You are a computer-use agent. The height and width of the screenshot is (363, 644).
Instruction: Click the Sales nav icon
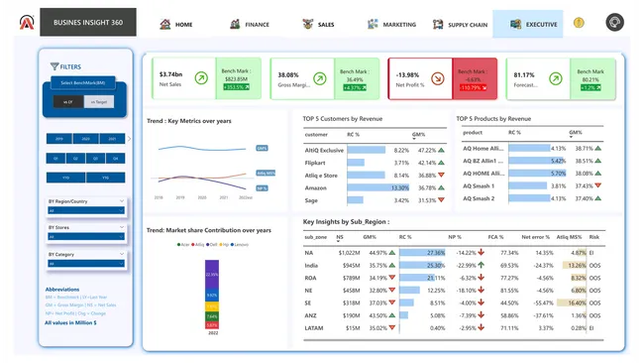(x=307, y=24)
